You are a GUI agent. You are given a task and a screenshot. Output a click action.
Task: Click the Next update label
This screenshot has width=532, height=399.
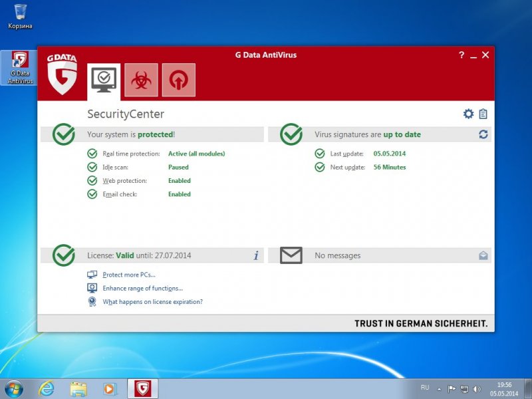pyautogui.click(x=348, y=168)
